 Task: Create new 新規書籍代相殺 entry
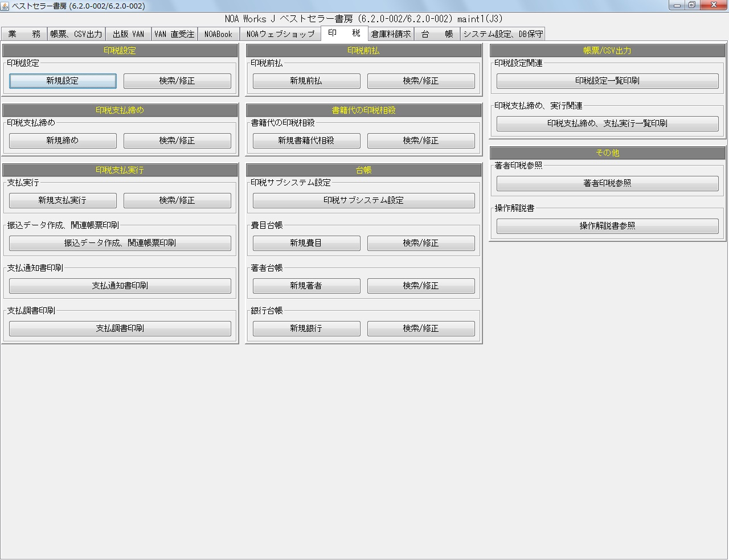click(306, 141)
